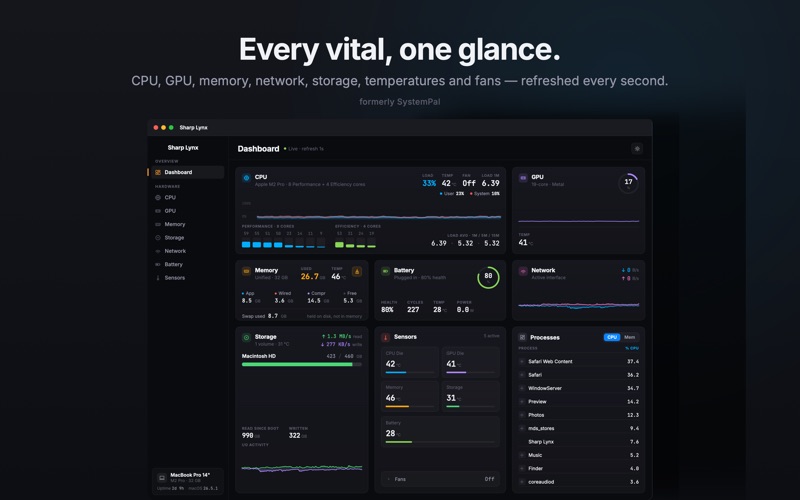Screen dimensions: 800x500
Task: Click the storage write speed 277 KB/s
Action: point(338,344)
